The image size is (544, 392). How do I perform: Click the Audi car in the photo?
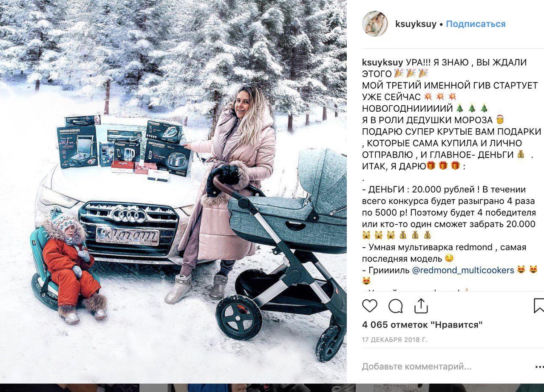coord(123,212)
